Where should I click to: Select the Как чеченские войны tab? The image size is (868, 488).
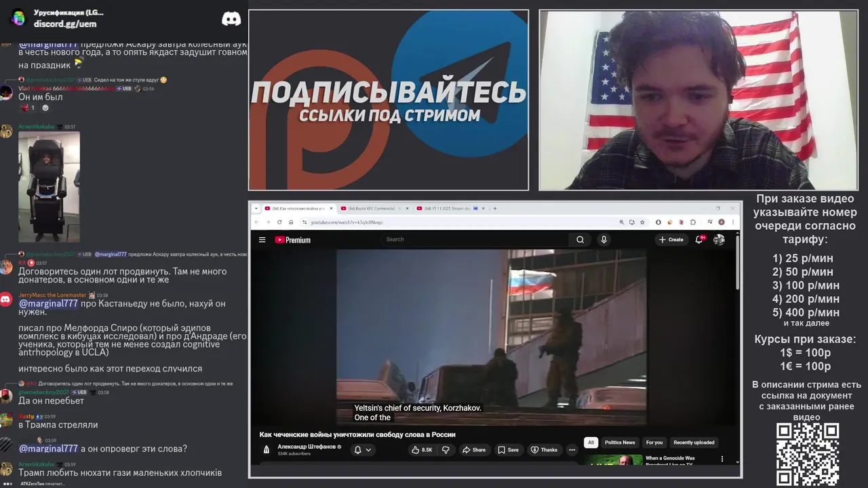(298, 209)
